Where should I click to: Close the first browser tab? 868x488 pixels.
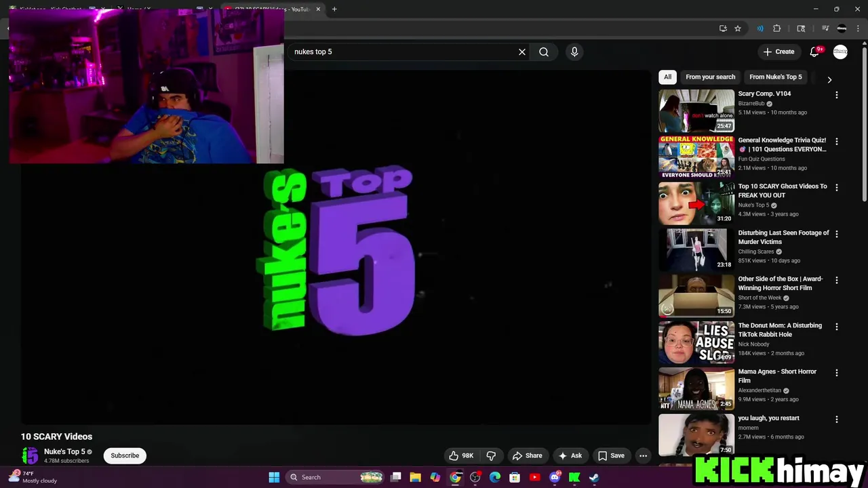(102, 9)
